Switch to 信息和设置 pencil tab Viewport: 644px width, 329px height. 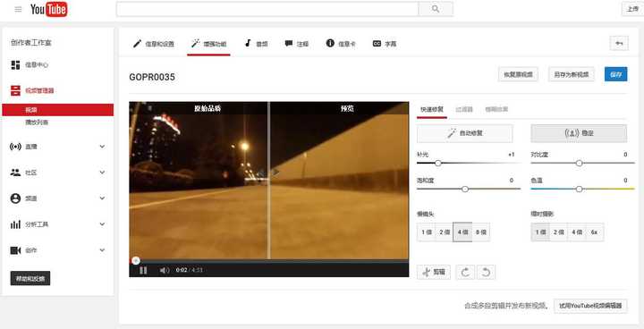click(154, 44)
